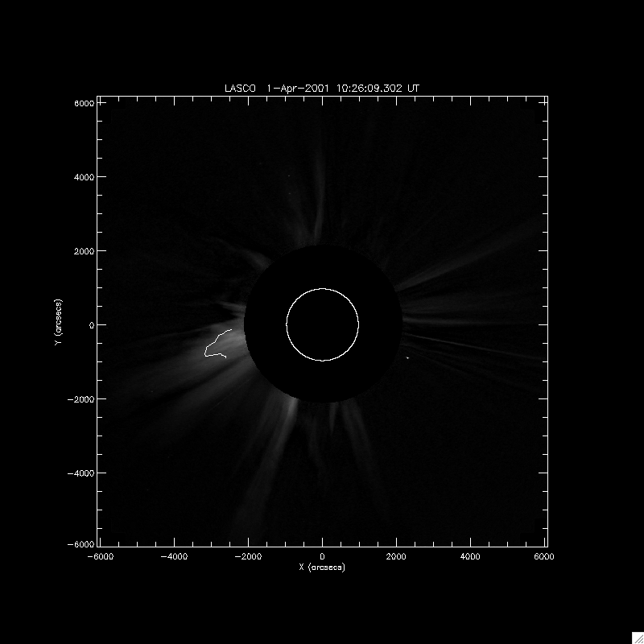Click the 2000 tick label on the Y axis
The height and width of the screenshot is (644, 644).
pos(85,251)
